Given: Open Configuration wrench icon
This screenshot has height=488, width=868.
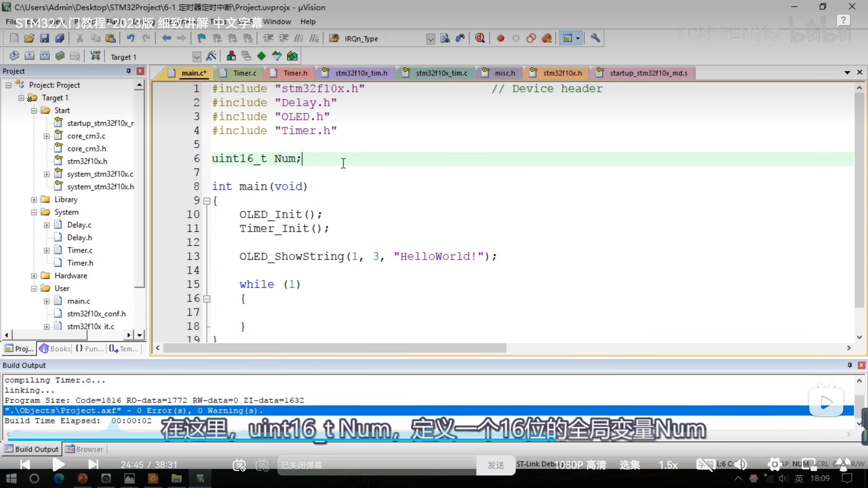Looking at the screenshot, I should point(595,38).
